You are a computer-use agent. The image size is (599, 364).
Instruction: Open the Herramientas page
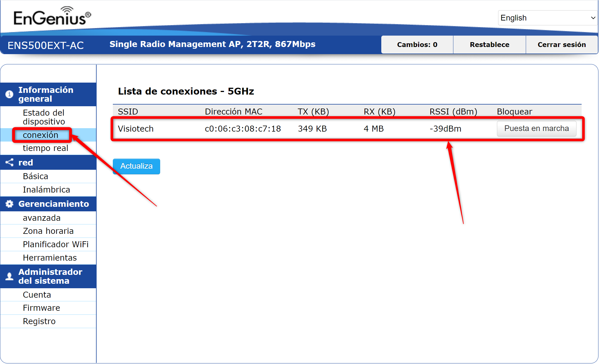point(48,258)
